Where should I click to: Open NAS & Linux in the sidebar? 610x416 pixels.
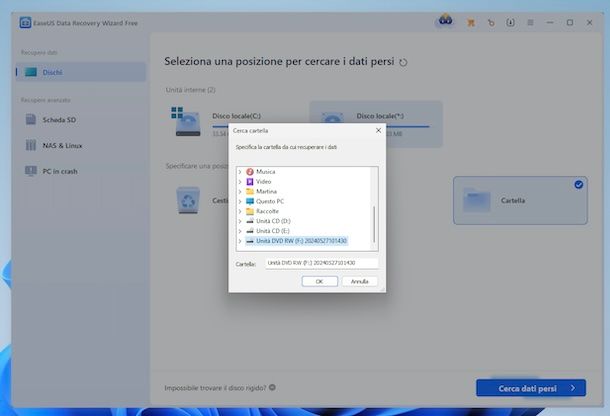click(81, 145)
